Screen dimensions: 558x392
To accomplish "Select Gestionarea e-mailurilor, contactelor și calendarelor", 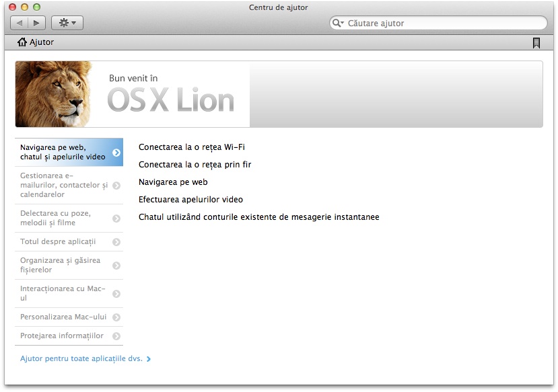I will pos(69,185).
